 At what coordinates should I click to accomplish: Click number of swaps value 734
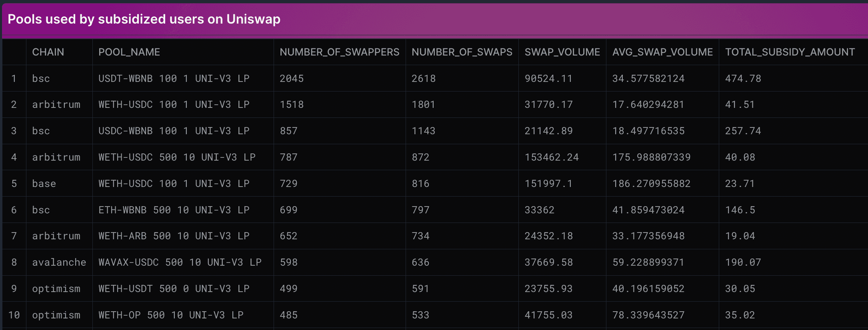[x=420, y=236]
